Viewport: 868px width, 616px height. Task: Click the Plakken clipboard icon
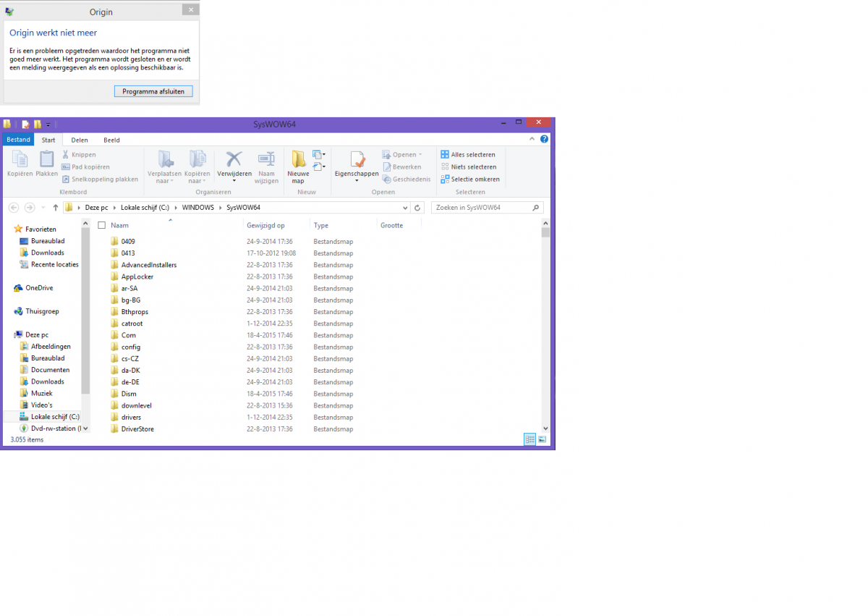point(46,164)
